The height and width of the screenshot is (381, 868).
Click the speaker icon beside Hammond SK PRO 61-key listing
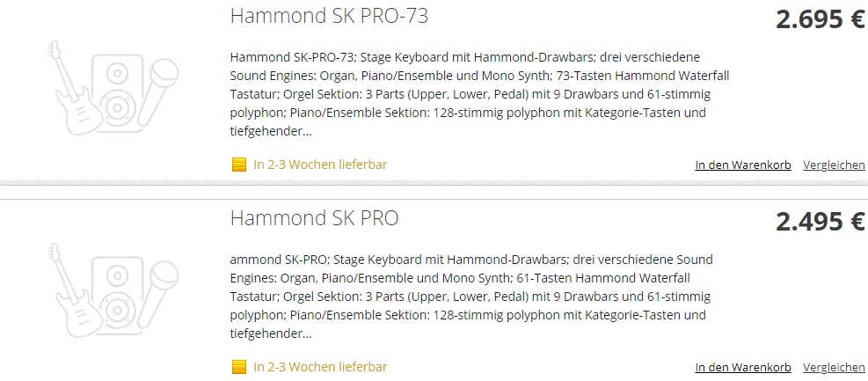[x=114, y=292]
